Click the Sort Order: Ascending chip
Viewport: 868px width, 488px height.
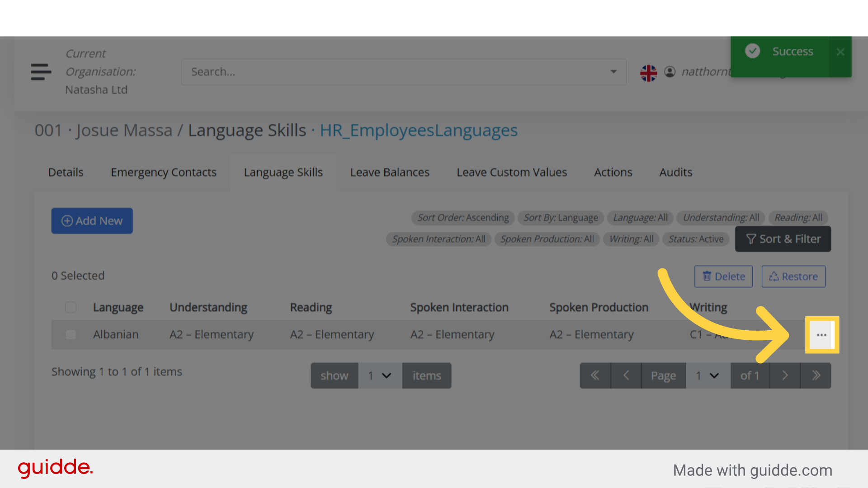[x=463, y=218]
